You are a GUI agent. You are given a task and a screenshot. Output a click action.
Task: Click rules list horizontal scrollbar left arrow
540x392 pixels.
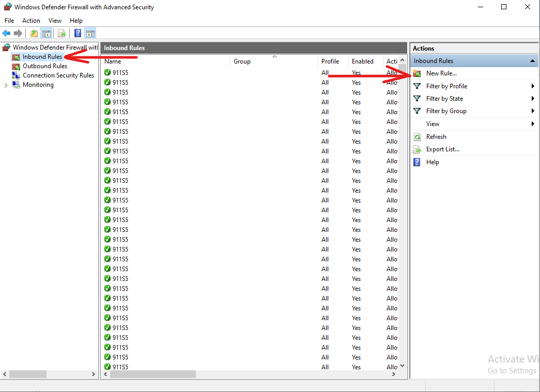point(106,374)
